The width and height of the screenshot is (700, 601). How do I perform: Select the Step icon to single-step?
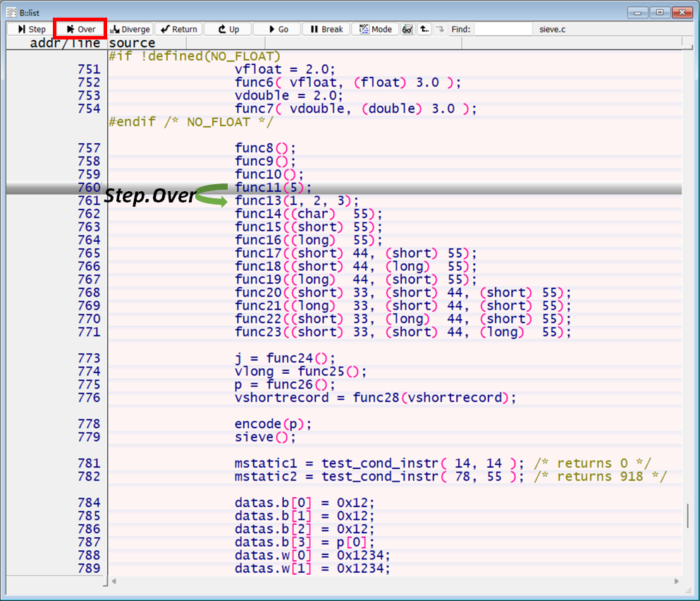[x=29, y=29]
